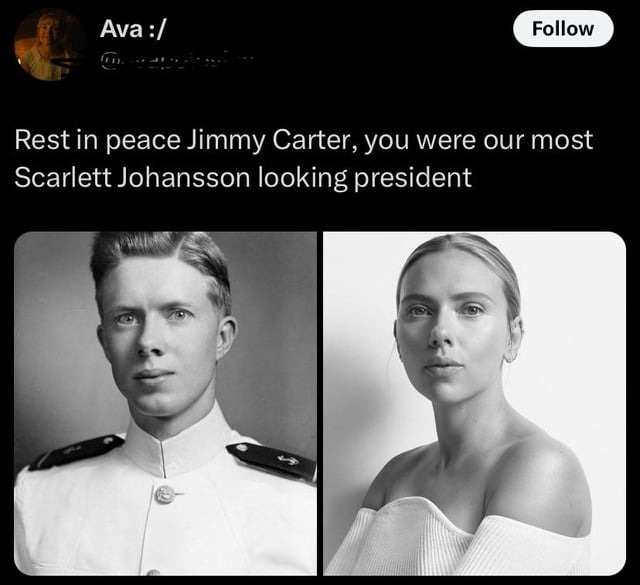
Task: Select the tweet text starting 'Rest in peace'
Action: click(304, 158)
